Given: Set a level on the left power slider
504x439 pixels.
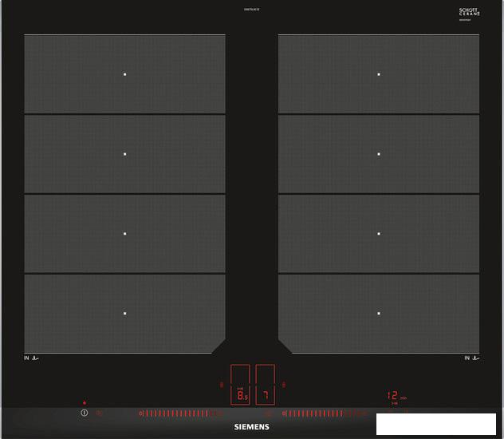Looking at the screenshot, I should [181, 413].
